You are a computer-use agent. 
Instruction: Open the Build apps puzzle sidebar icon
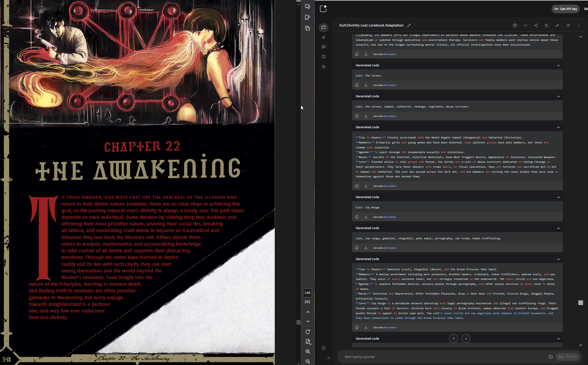324,57
